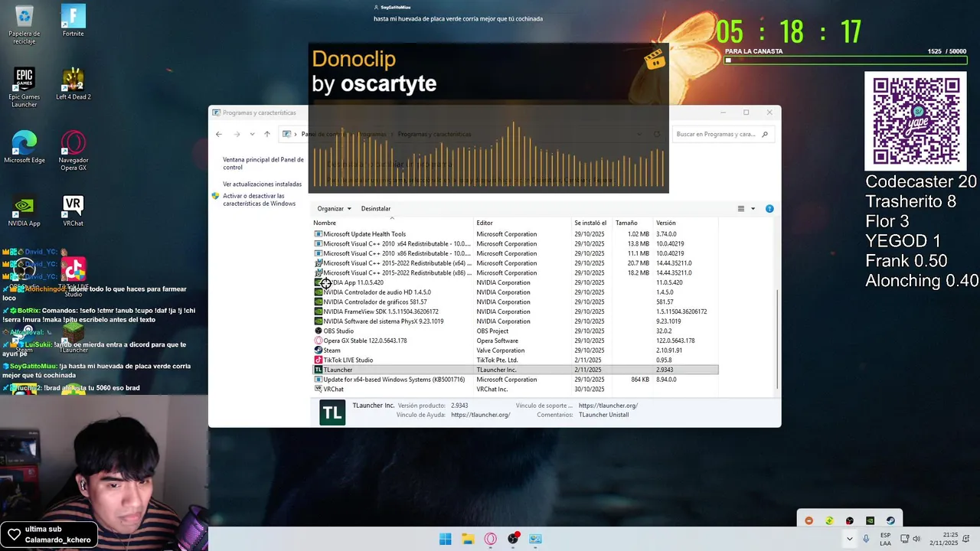The height and width of the screenshot is (551, 980).
Task: Click the microphone icon in system tray
Action: [x=866, y=539]
